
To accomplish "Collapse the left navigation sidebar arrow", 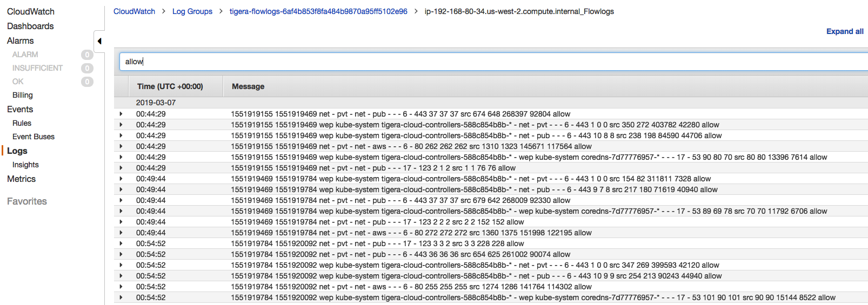I will [99, 41].
